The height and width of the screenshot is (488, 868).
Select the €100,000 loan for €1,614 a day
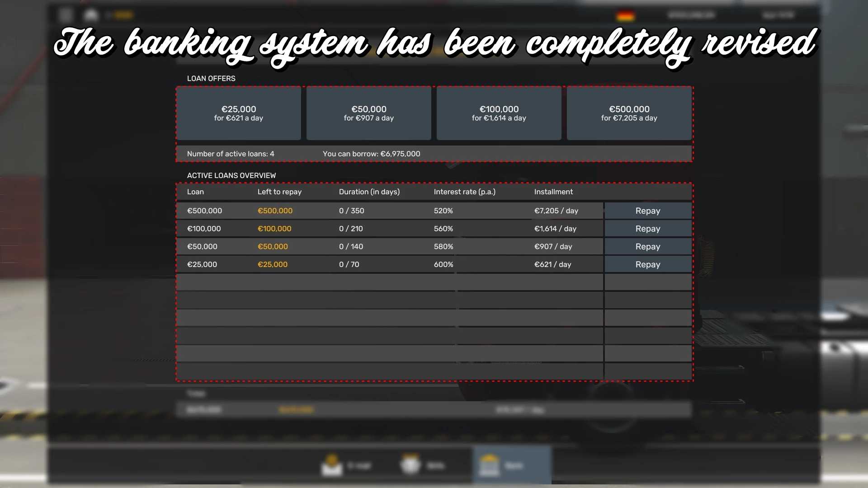499,113
